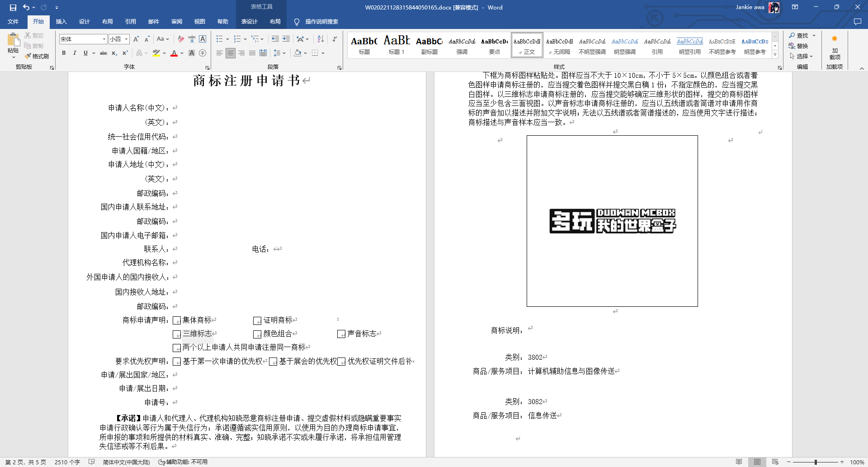
Task: Check the 证明商标 checkbox
Action: tap(257, 321)
